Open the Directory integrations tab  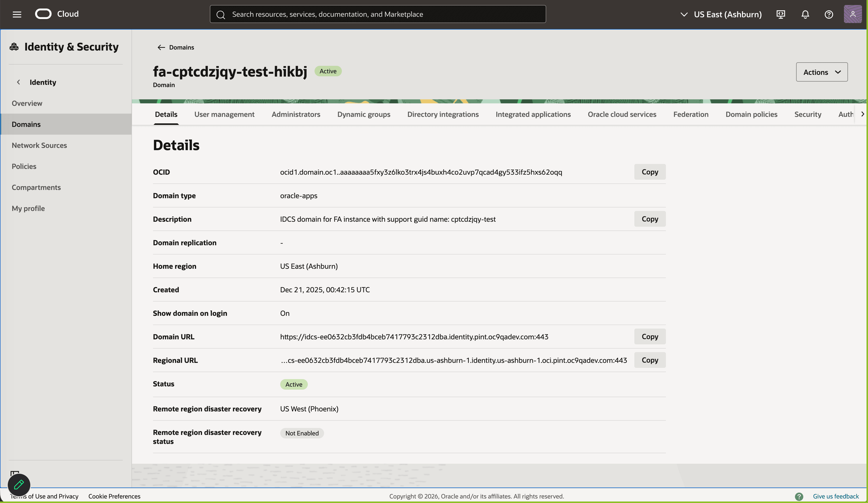click(x=443, y=114)
